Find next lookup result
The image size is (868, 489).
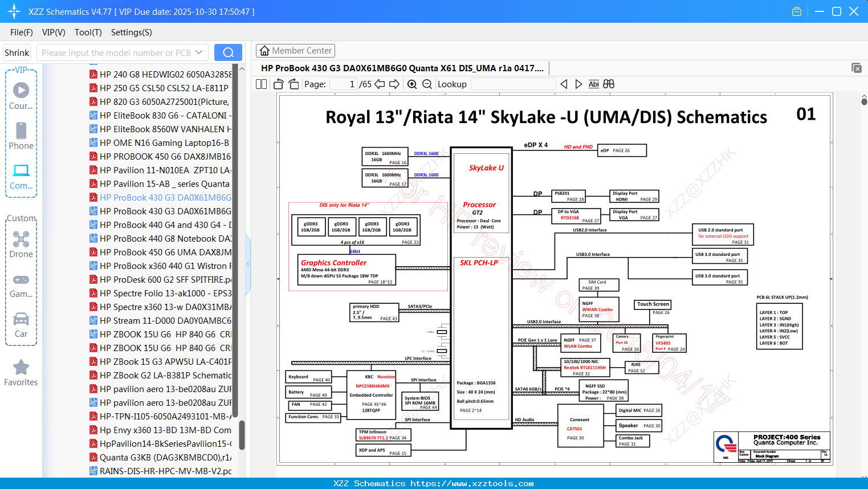[578, 84]
